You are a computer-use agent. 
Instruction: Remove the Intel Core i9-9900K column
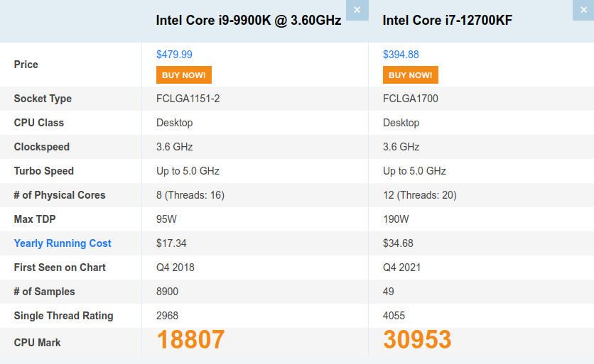[x=357, y=10]
